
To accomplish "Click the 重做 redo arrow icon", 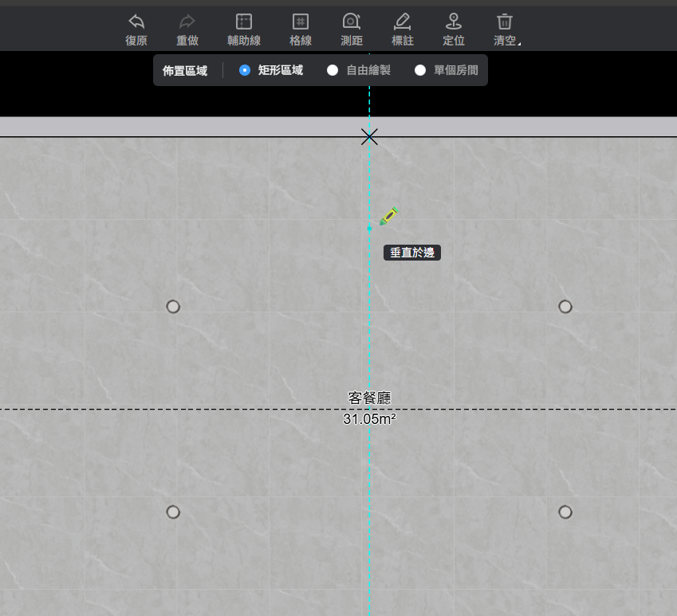I will tap(187, 22).
